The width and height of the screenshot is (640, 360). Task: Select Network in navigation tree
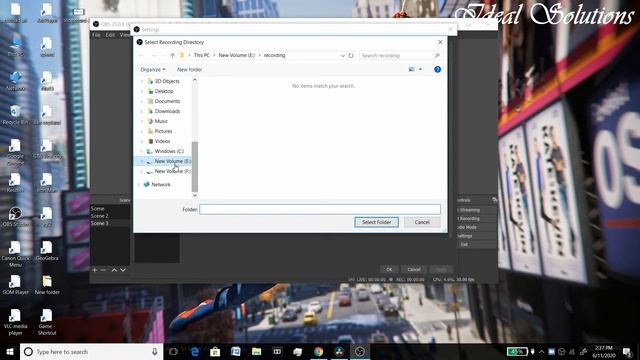pos(160,184)
